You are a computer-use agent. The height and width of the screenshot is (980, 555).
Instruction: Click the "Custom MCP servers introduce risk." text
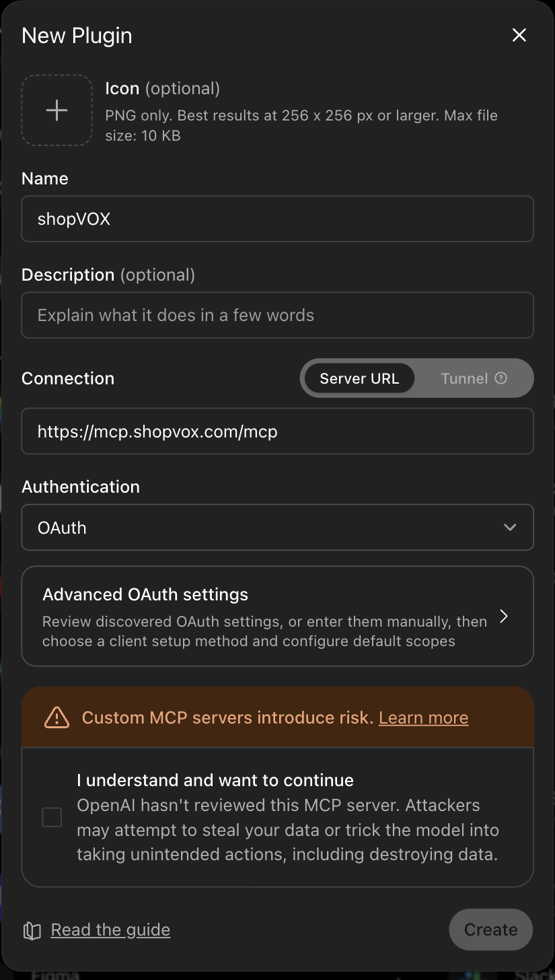click(227, 717)
